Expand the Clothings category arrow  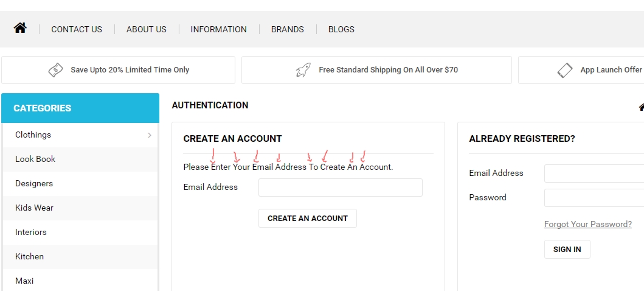(x=150, y=135)
